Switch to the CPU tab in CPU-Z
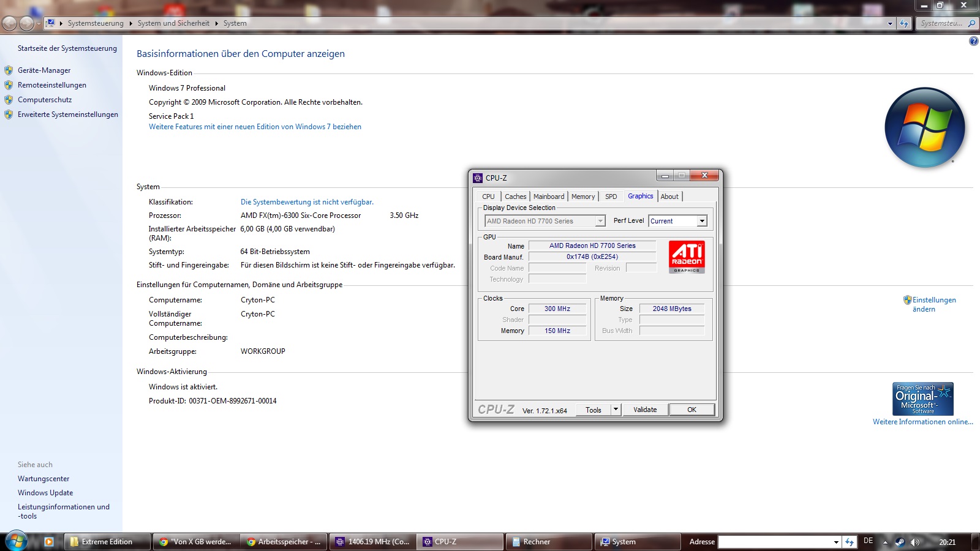This screenshot has width=980, height=551. [488, 197]
